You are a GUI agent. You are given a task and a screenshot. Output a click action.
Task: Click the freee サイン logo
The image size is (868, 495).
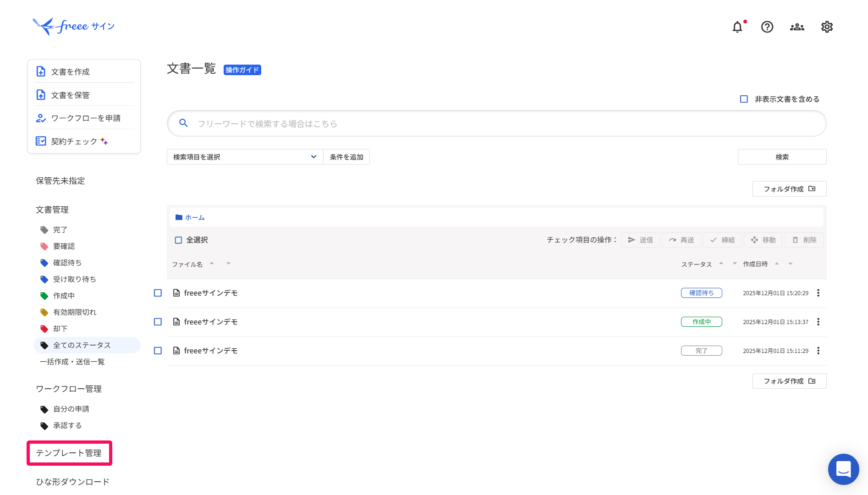[x=73, y=26]
